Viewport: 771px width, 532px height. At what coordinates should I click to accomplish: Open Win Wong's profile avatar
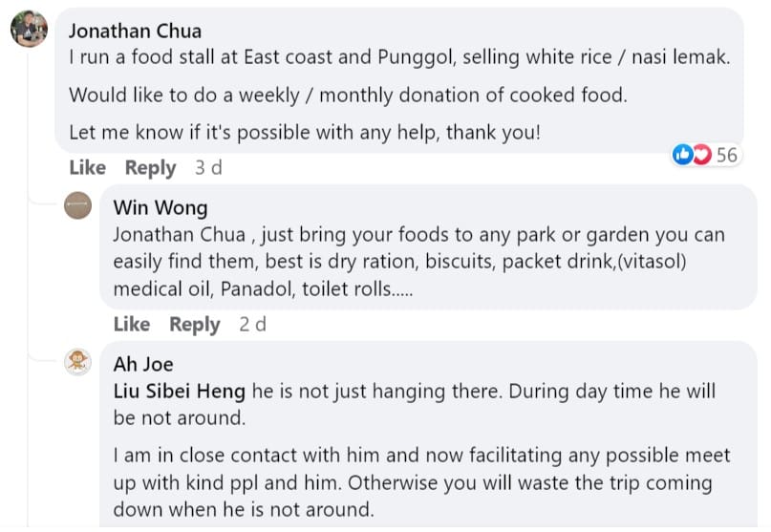click(77, 205)
